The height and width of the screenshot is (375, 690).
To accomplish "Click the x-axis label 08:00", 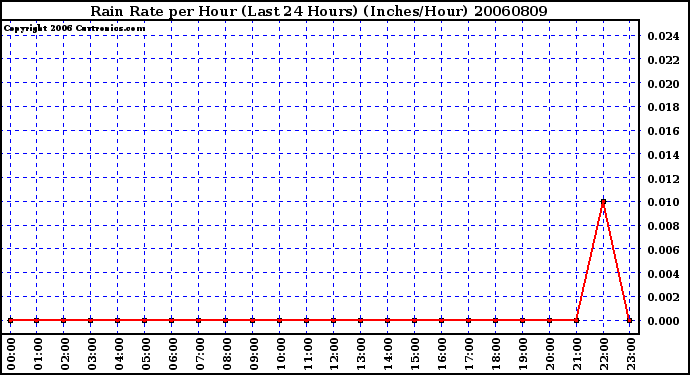I will click(226, 354).
